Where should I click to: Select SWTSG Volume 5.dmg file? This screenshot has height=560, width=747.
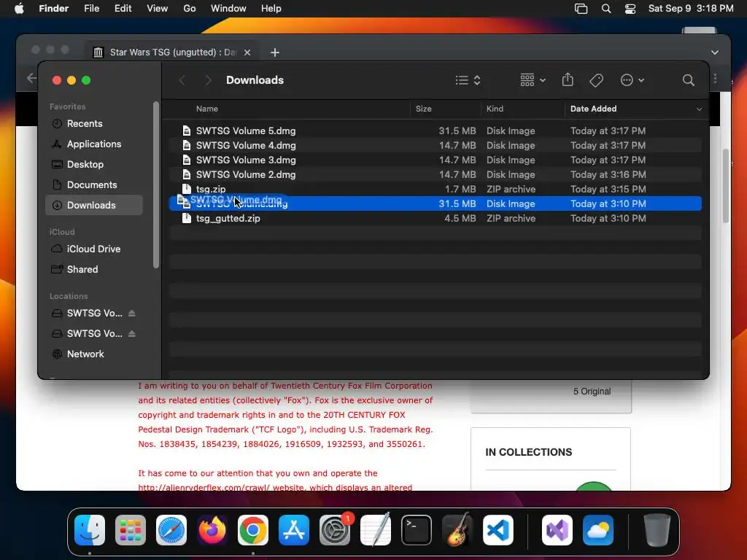point(435,131)
